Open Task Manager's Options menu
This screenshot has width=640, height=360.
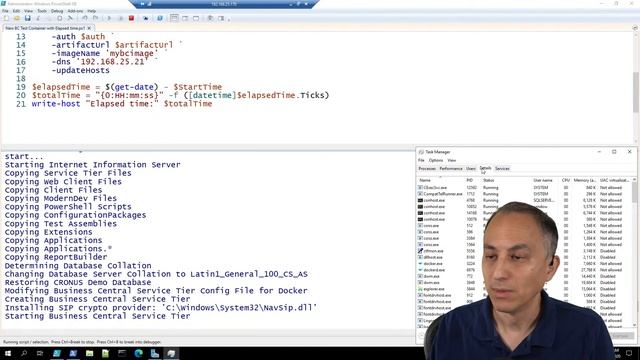point(436,160)
